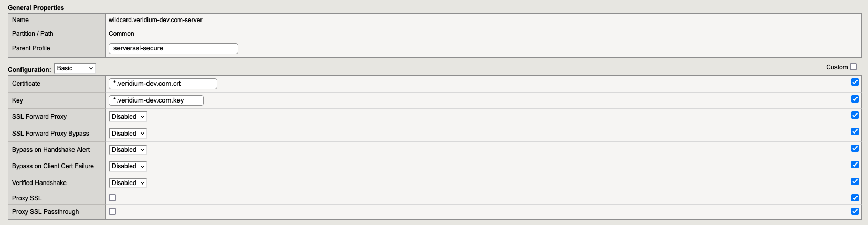Click the Parent Profile serverssl-secure field

173,48
